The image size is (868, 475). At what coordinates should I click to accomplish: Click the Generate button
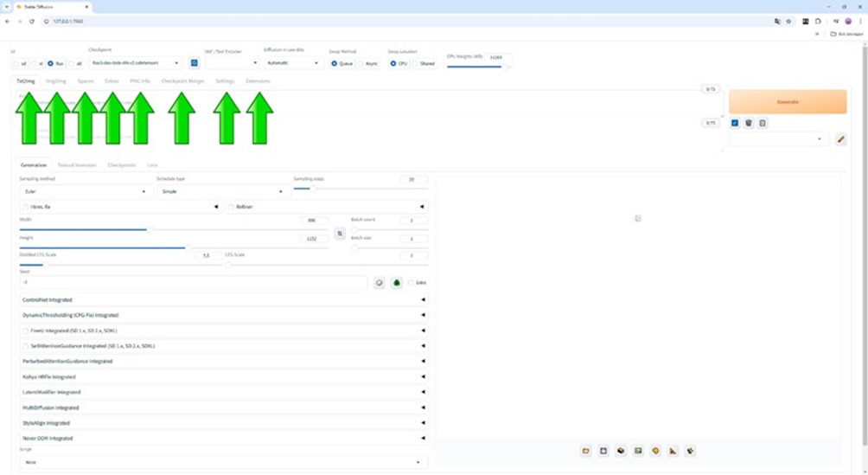pyautogui.click(x=788, y=102)
